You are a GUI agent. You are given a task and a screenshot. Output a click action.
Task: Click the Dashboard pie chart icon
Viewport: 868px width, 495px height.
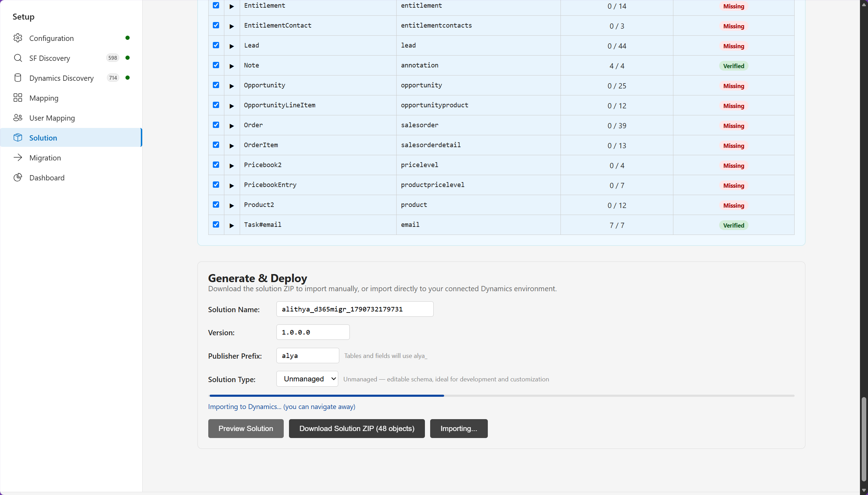tap(18, 177)
